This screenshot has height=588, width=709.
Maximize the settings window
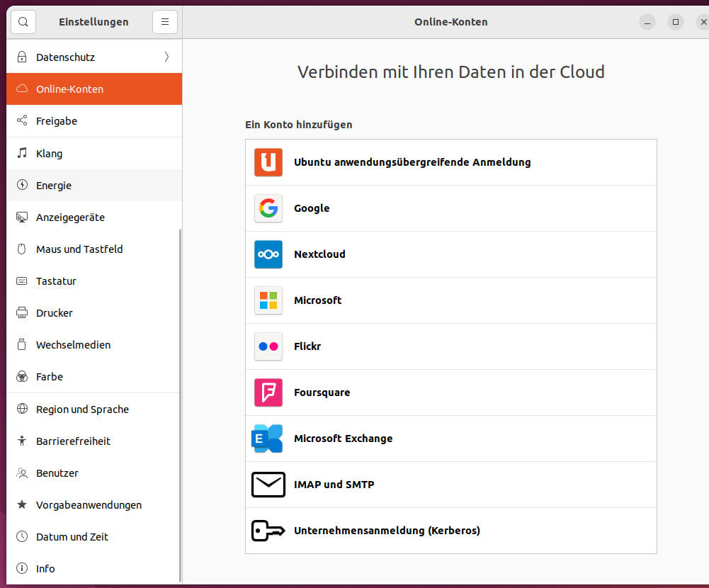(676, 22)
